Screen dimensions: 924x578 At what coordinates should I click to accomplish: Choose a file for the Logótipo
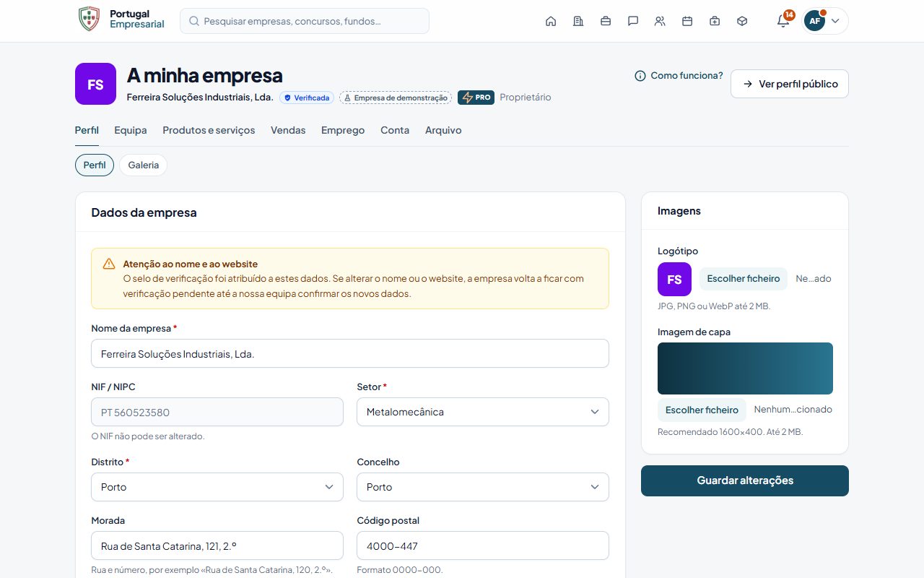point(744,279)
